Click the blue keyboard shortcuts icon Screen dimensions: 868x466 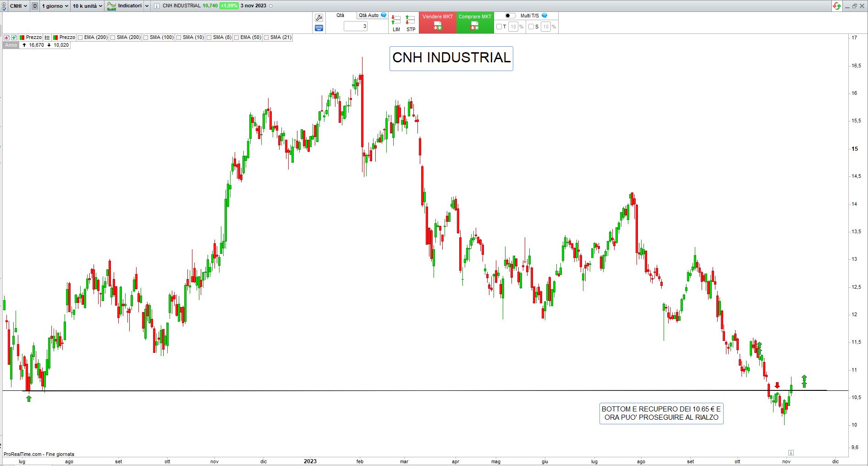pos(319,28)
